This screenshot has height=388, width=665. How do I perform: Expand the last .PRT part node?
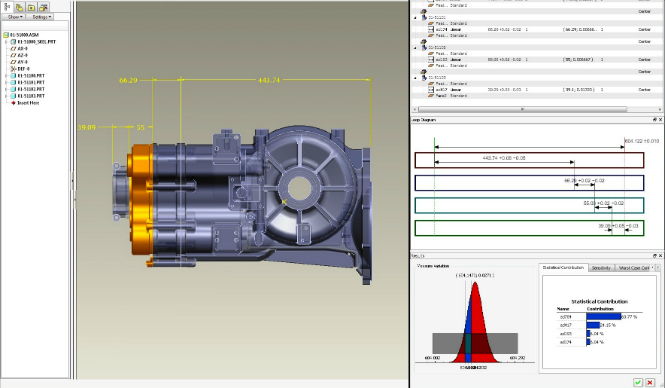coord(6,96)
